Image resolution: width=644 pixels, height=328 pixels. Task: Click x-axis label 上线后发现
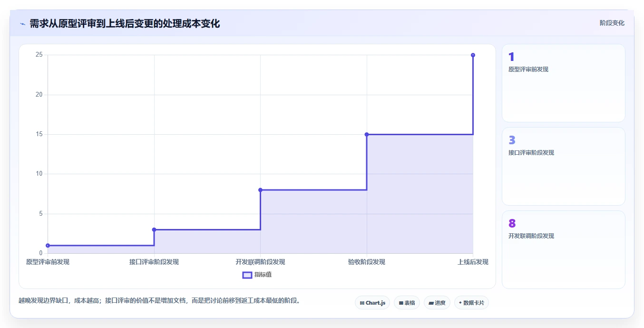[473, 262]
